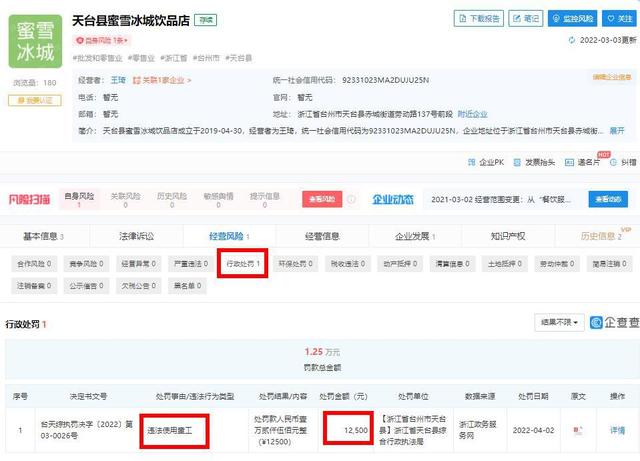Image resolution: width=640 pixels, height=461 pixels.
Task: Switch to the 知识产权 tab
Action: tap(508, 236)
